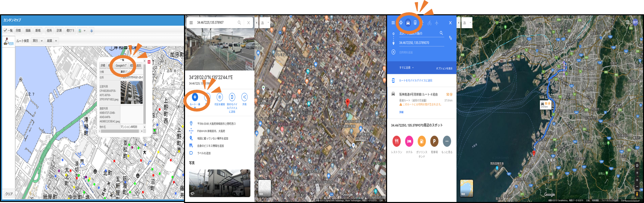This screenshot has width=644, height=203.
Task: Click the 詳細 button in the popup
Action: [103, 66]
